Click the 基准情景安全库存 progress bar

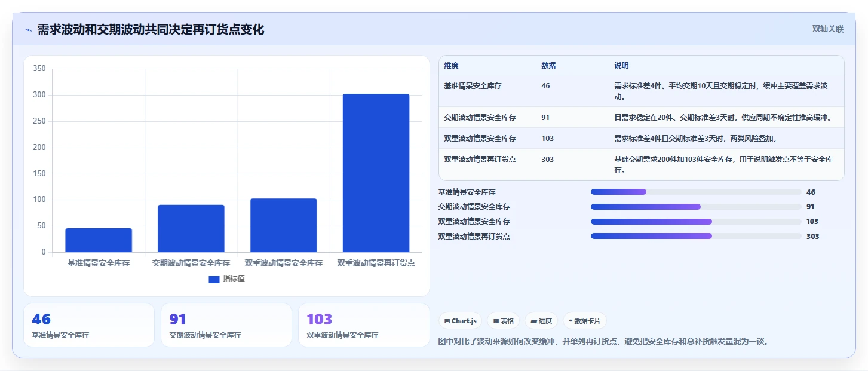(x=696, y=192)
